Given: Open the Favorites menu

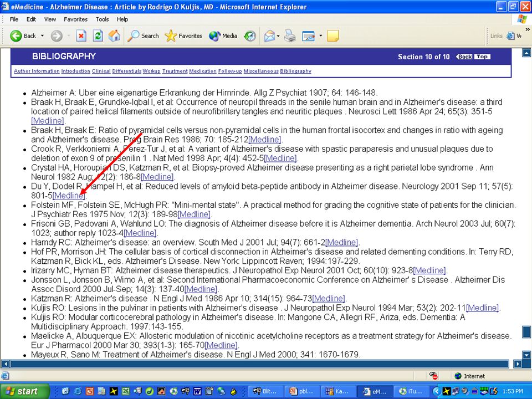Looking at the screenshot, I should (x=76, y=19).
